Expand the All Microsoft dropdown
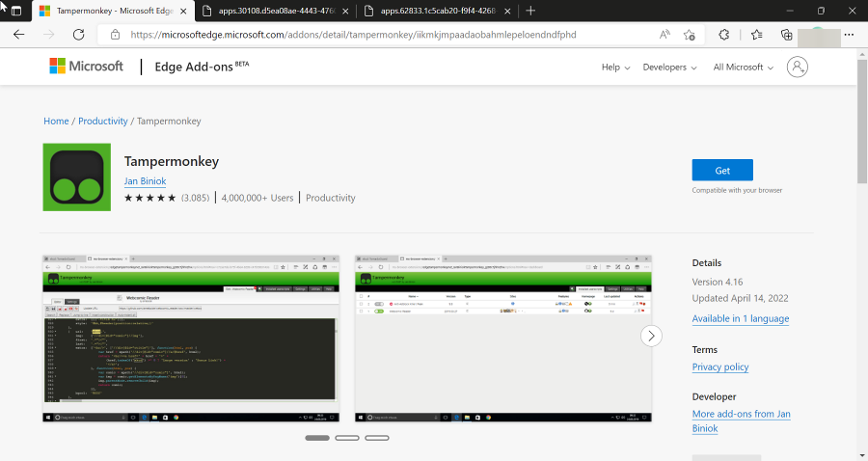This screenshot has height=461, width=868. 743,67
